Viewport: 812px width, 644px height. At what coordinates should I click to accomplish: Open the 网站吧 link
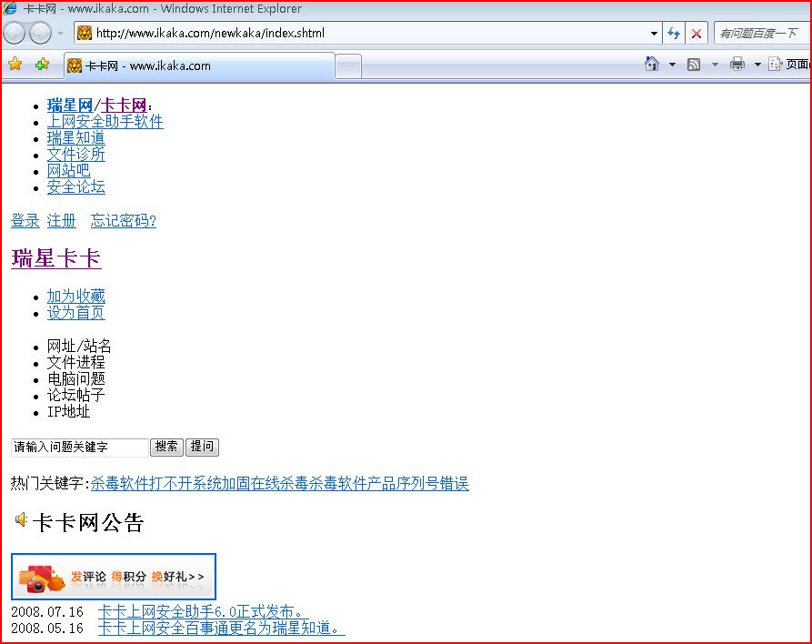pos(68,170)
